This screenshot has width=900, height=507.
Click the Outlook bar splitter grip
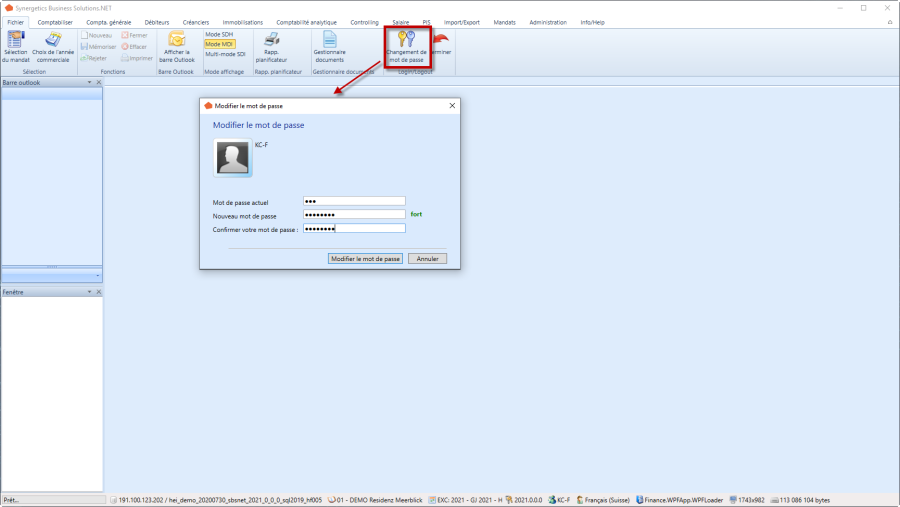pos(52,267)
